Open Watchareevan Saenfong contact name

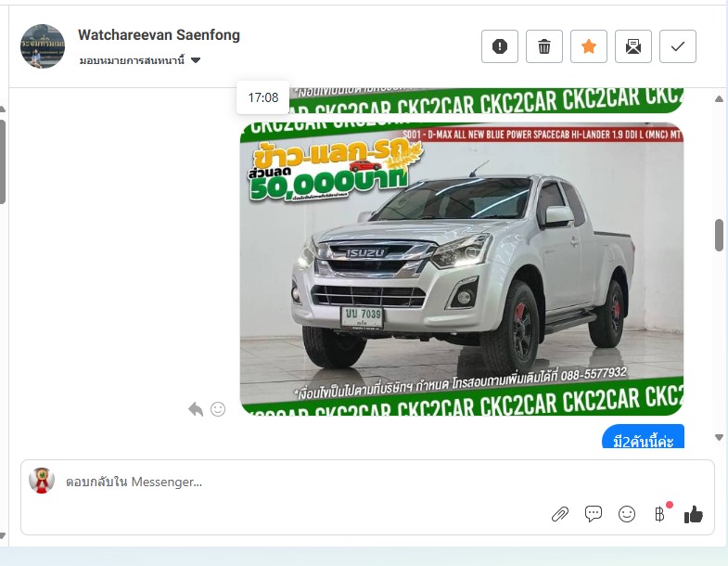tap(159, 35)
